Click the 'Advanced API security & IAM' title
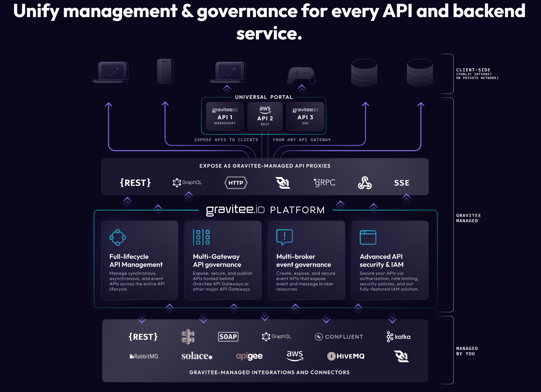The image size is (541, 392). (x=381, y=261)
